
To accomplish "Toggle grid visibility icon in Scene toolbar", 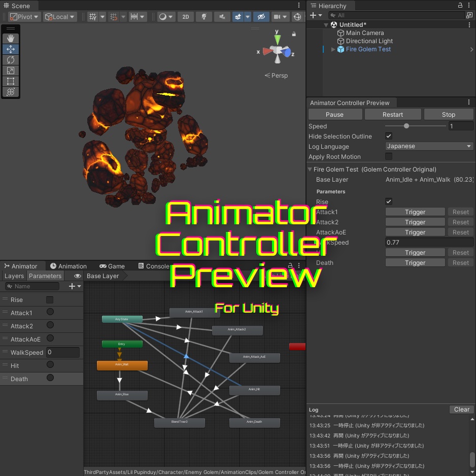I will [92, 17].
